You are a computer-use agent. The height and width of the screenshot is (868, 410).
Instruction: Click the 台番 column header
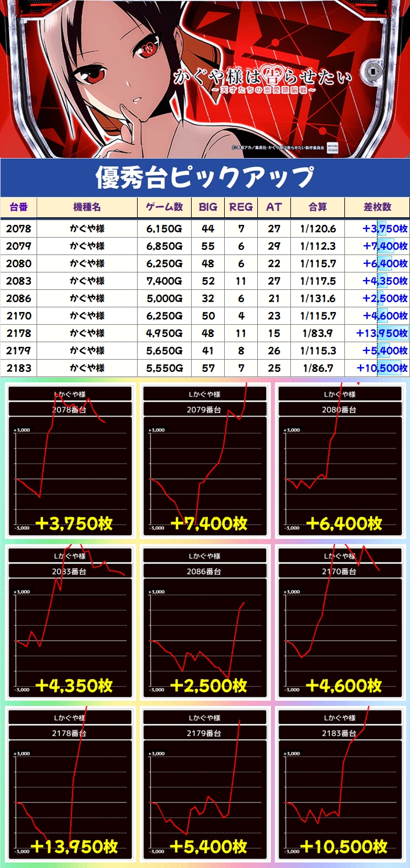tap(19, 207)
